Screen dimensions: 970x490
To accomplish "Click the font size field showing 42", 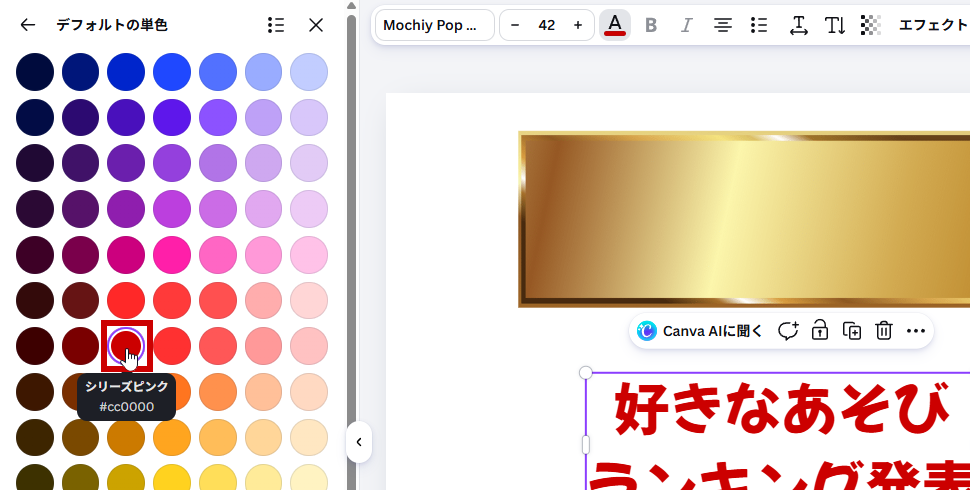I will [x=546, y=25].
